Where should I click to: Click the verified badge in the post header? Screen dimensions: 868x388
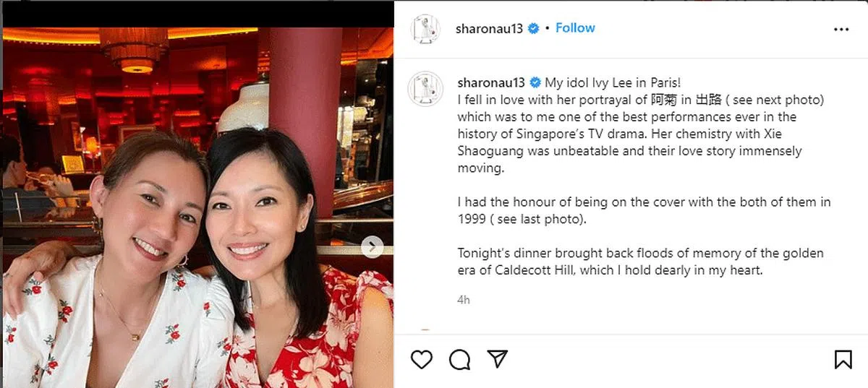(x=534, y=29)
